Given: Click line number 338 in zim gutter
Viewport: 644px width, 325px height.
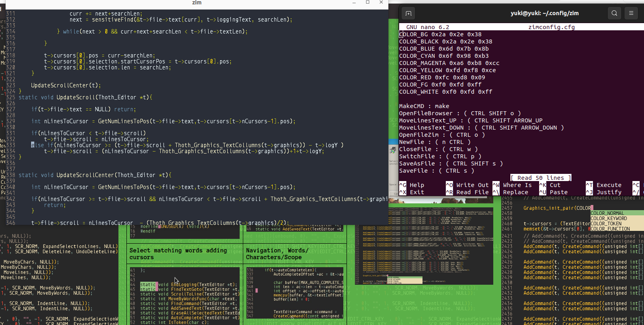Looking at the screenshot, I should click(10, 175).
